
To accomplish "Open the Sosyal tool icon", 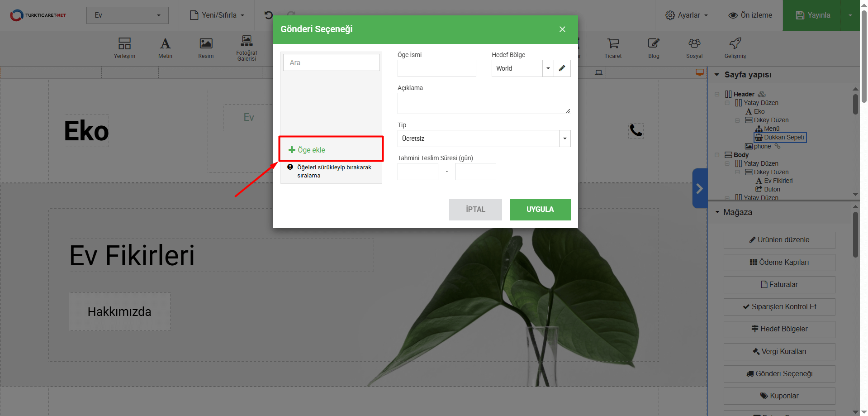I will pyautogui.click(x=694, y=48).
